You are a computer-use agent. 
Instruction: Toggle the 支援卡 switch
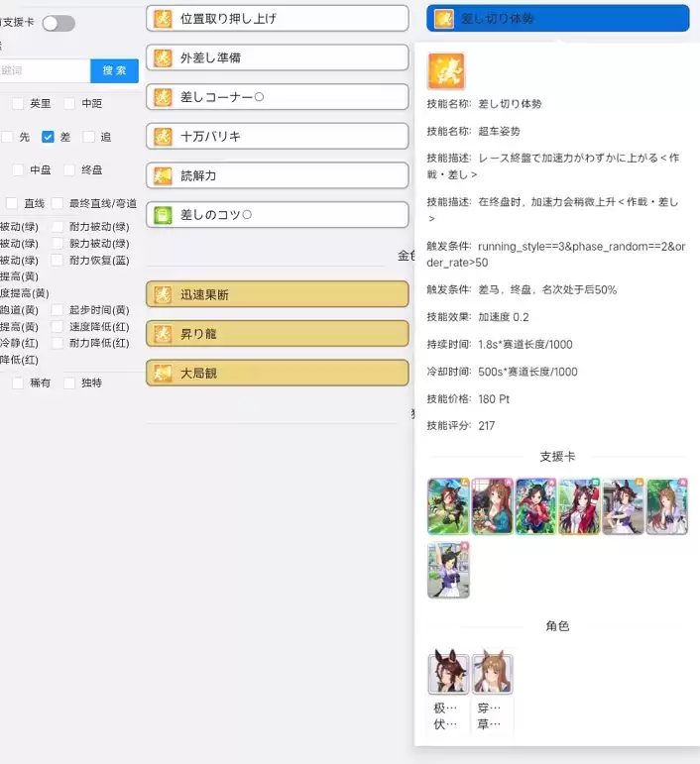click(58, 23)
